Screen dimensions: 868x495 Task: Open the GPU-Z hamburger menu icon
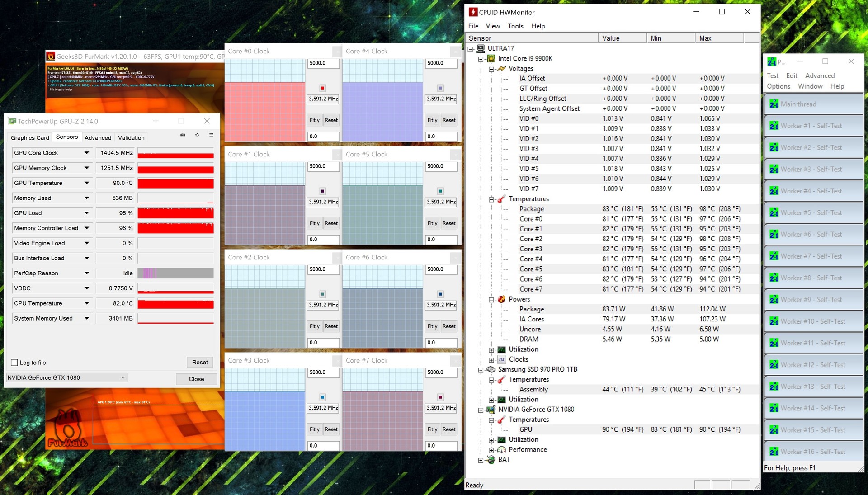[211, 135]
